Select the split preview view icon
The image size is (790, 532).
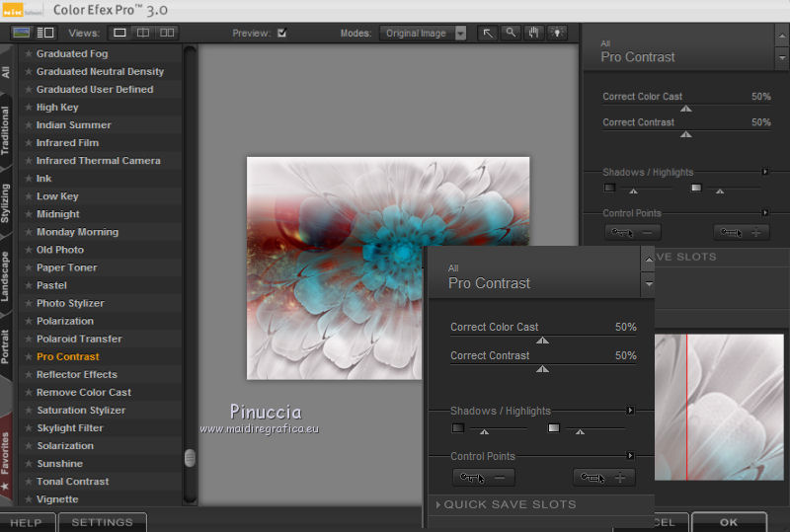(x=143, y=33)
